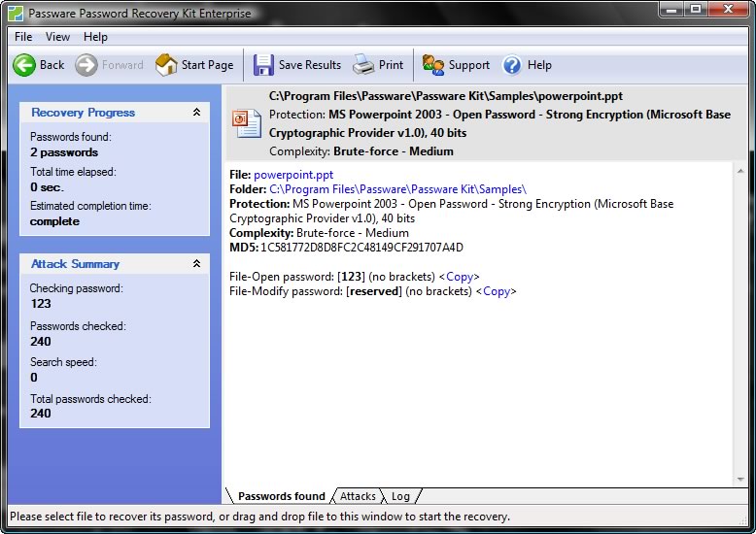This screenshot has width=756, height=534.
Task: Click the blue Help question mark icon
Action: (x=512, y=65)
